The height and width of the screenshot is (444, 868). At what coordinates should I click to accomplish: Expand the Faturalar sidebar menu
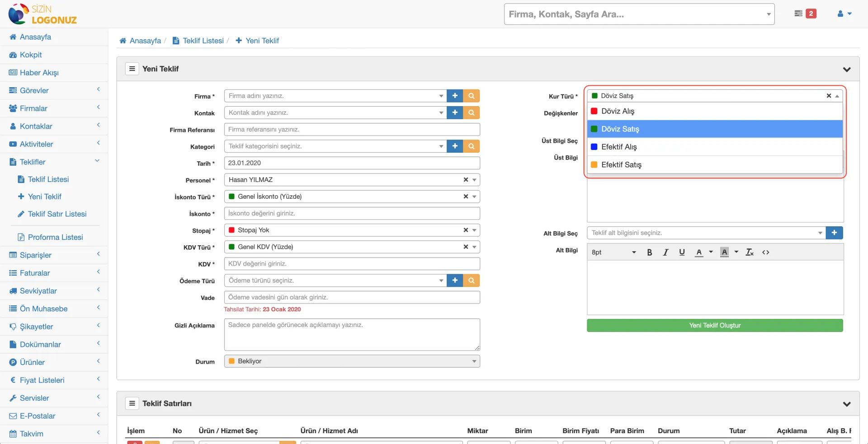coord(54,273)
